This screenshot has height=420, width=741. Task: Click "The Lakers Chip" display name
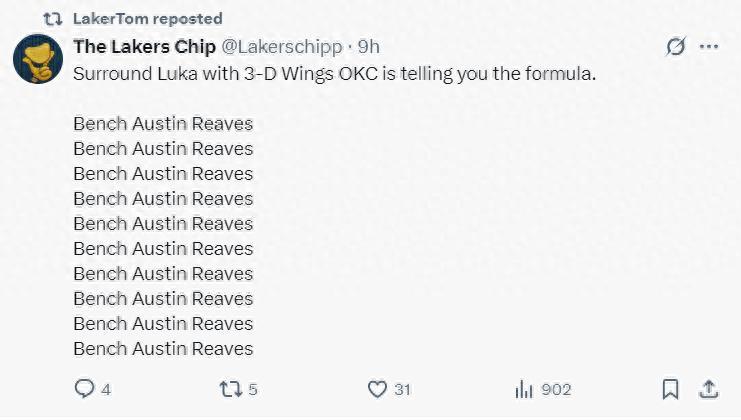pos(144,47)
